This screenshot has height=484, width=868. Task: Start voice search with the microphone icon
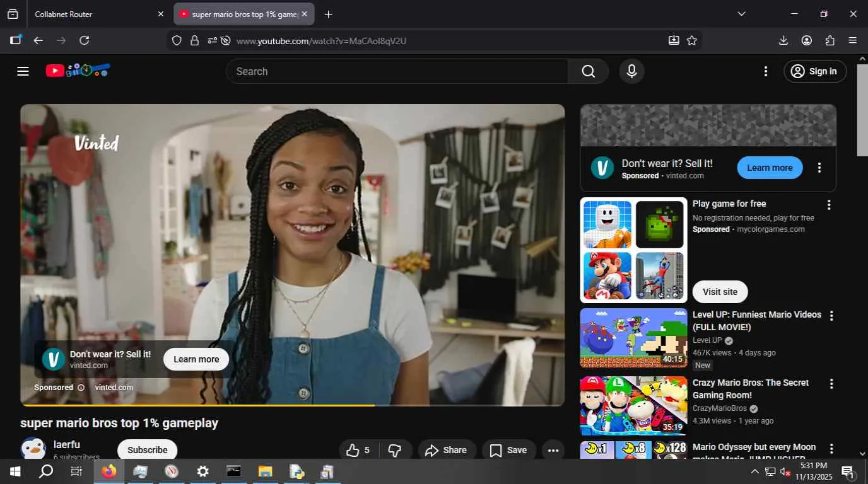tap(631, 71)
